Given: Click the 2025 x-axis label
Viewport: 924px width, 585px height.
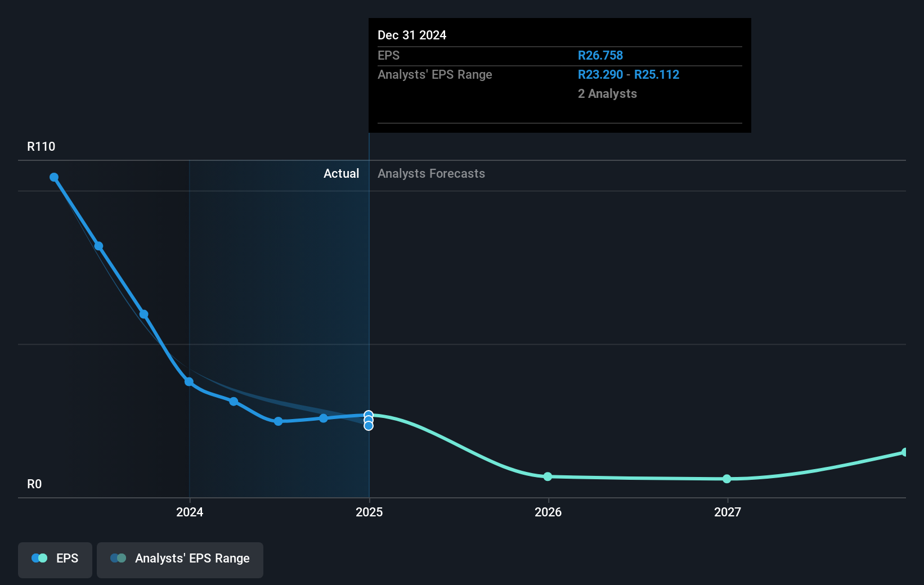Looking at the screenshot, I should [x=369, y=512].
